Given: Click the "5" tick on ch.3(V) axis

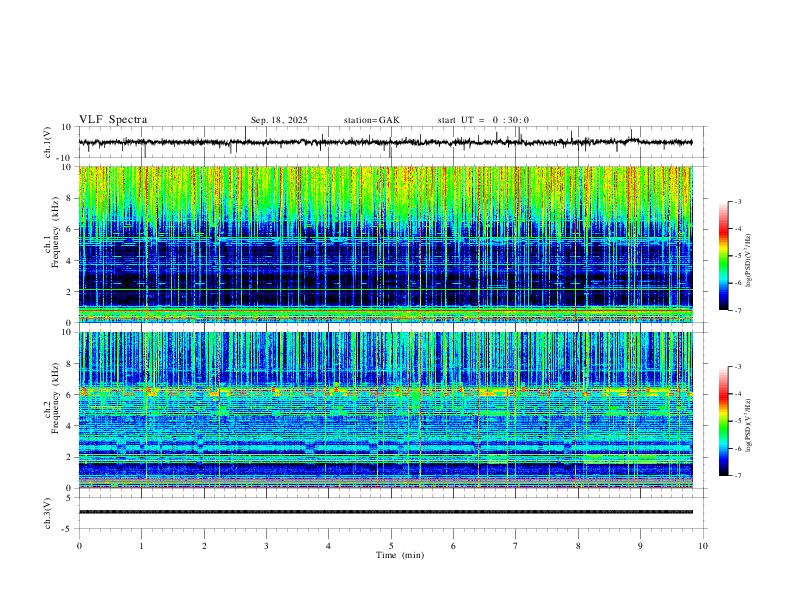Looking at the screenshot, I should (70, 498).
